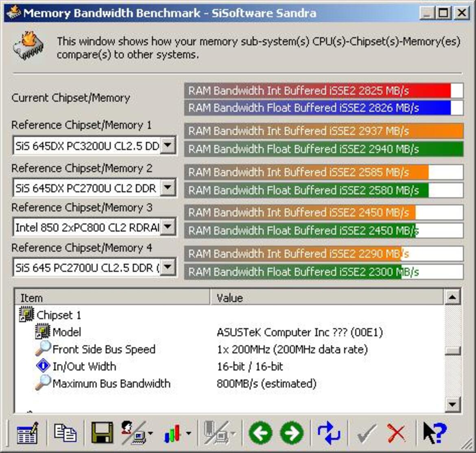Click the list scroll-up arrow
Image resolution: width=476 pixels, height=453 pixels.
tap(452, 297)
